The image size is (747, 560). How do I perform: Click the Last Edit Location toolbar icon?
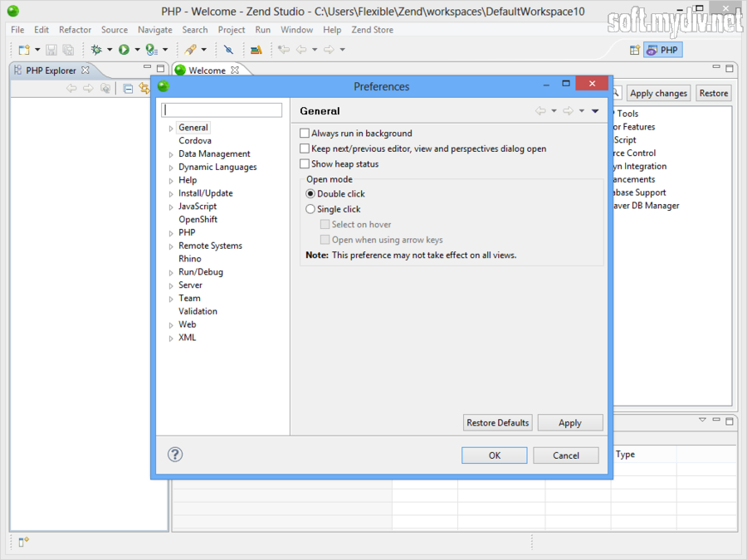[284, 50]
